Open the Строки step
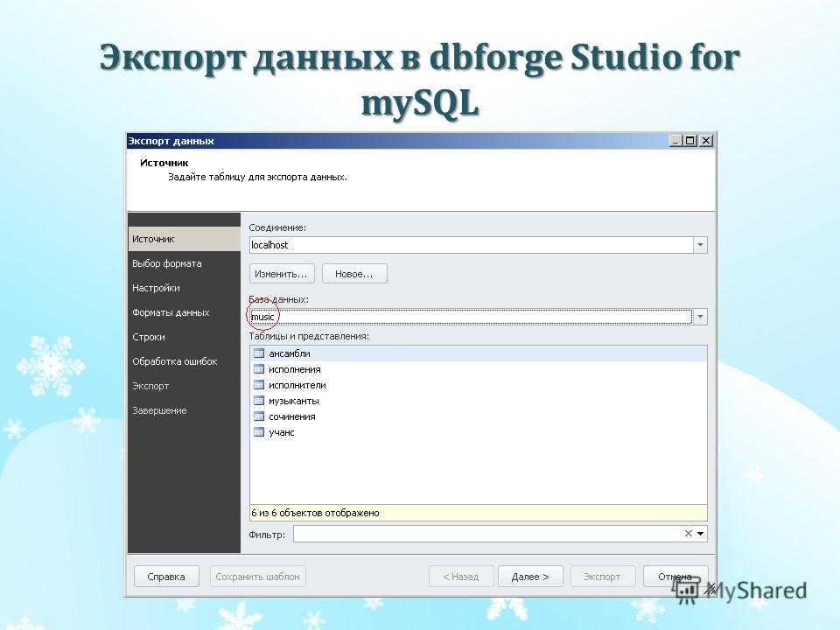The height and width of the screenshot is (630, 840). (x=185, y=337)
